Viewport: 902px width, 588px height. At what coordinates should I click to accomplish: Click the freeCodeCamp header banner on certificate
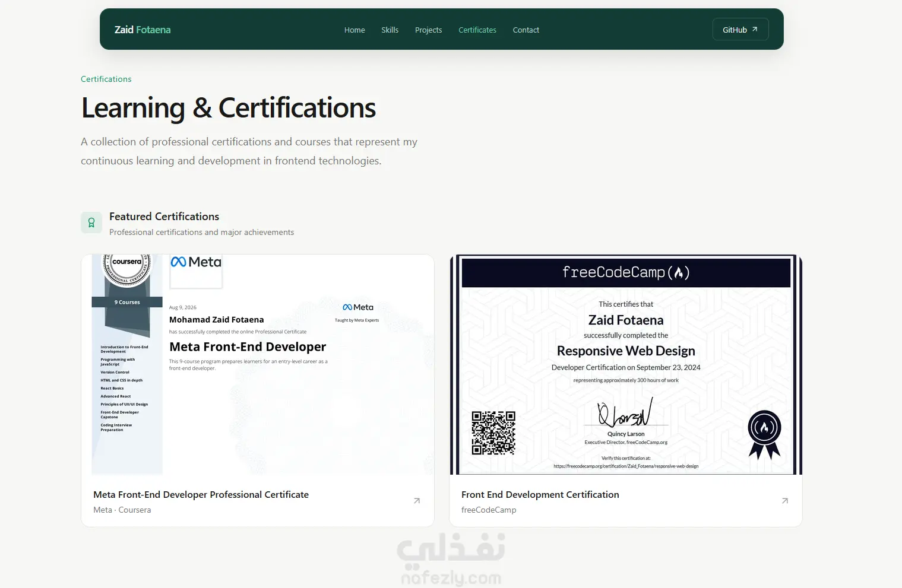coord(626,272)
